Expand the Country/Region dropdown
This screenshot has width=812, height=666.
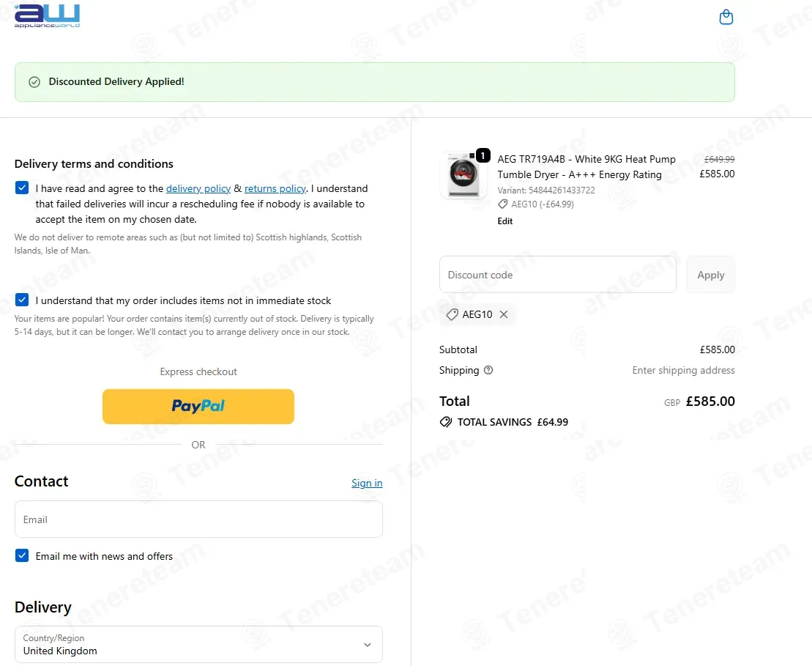coord(198,644)
